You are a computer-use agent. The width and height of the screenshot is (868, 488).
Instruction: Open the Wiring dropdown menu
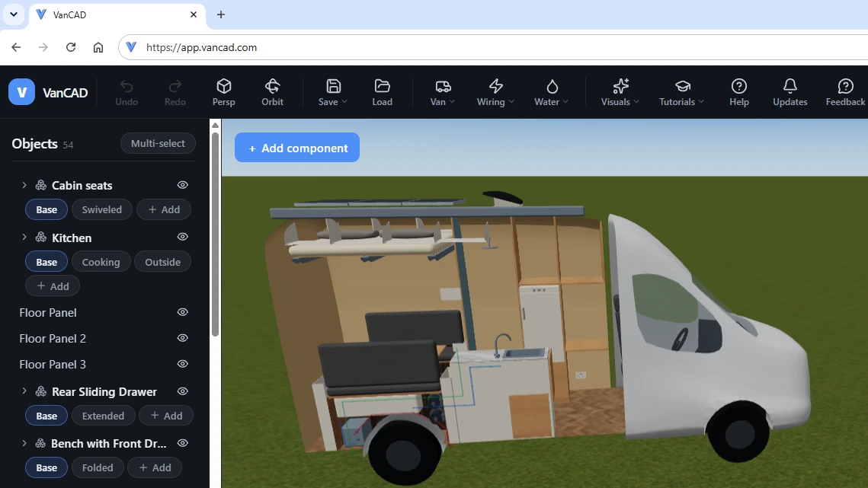point(495,92)
